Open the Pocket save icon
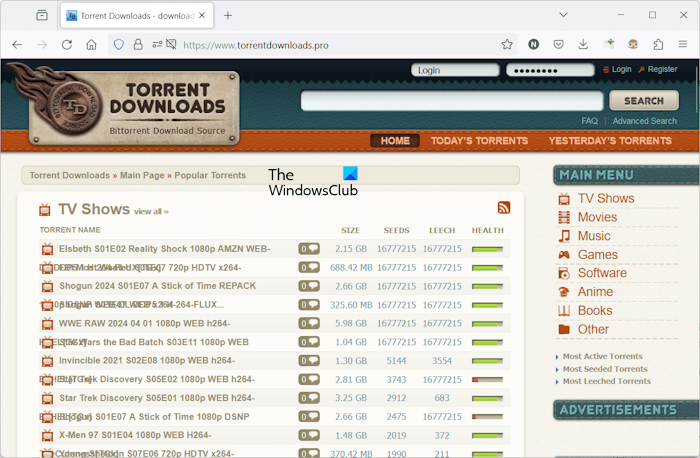This screenshot has height=458, width=700. tap(558, 45)
